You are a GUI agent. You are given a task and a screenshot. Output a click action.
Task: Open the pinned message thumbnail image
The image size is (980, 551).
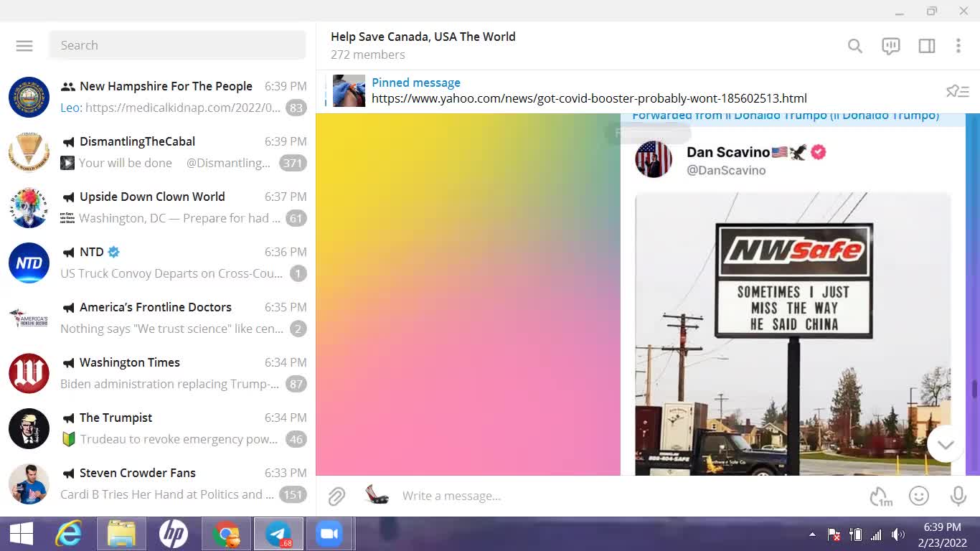(x=349, y=91)
